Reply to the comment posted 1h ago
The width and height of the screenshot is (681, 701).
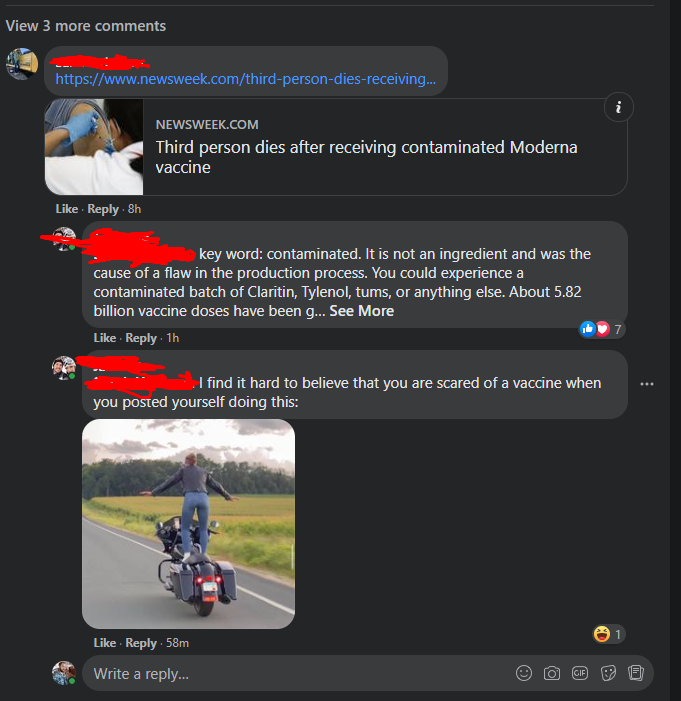(x=141, y=338)
